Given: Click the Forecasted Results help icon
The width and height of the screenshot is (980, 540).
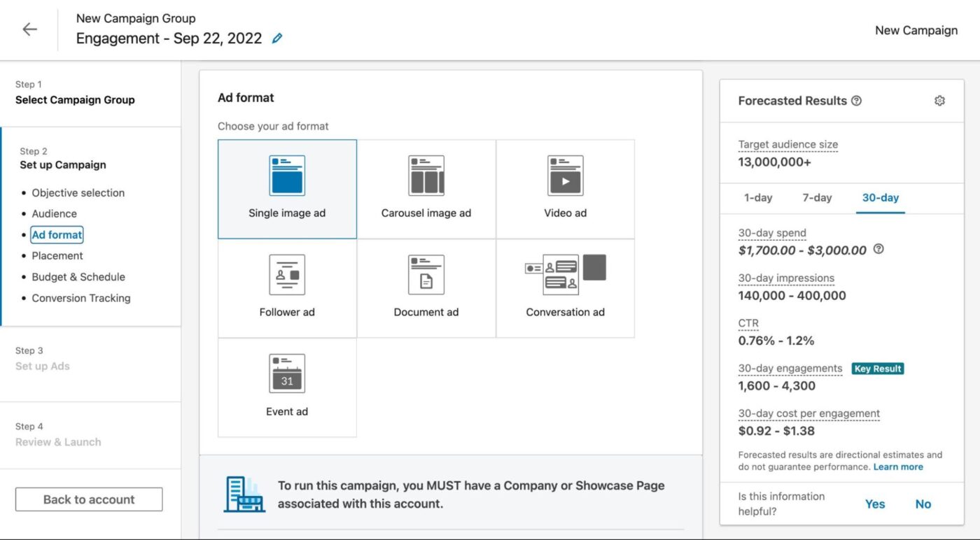Looking at the screenshot, I should (856, 100).
